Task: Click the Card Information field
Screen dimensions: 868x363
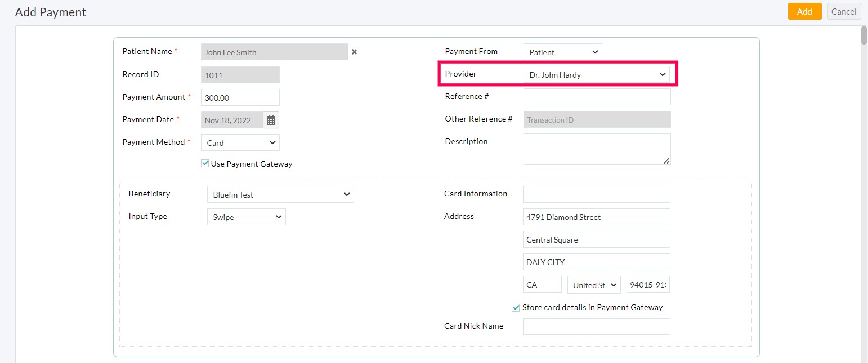Action: click(596, 194)
